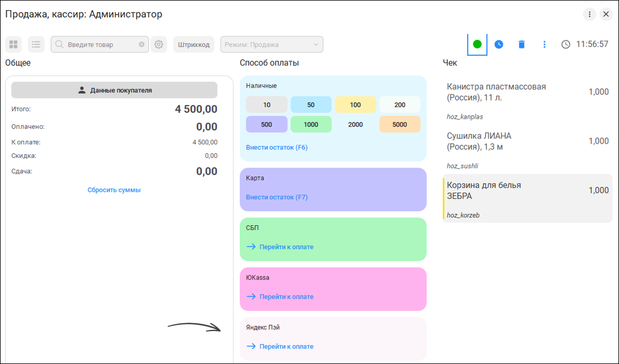The image size is (619, 364).
Task: Open Данные покупателя button
Action: coord(114,90)
